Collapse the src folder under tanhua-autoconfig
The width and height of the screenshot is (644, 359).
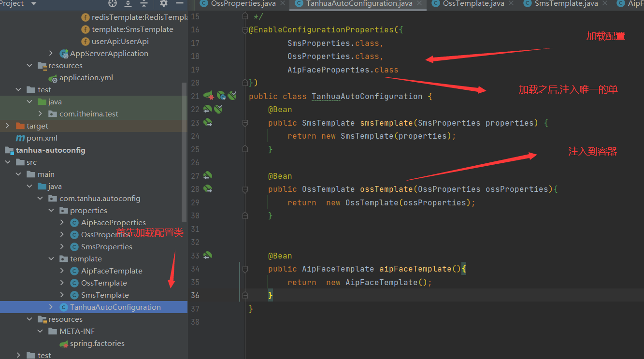(8, 162)
